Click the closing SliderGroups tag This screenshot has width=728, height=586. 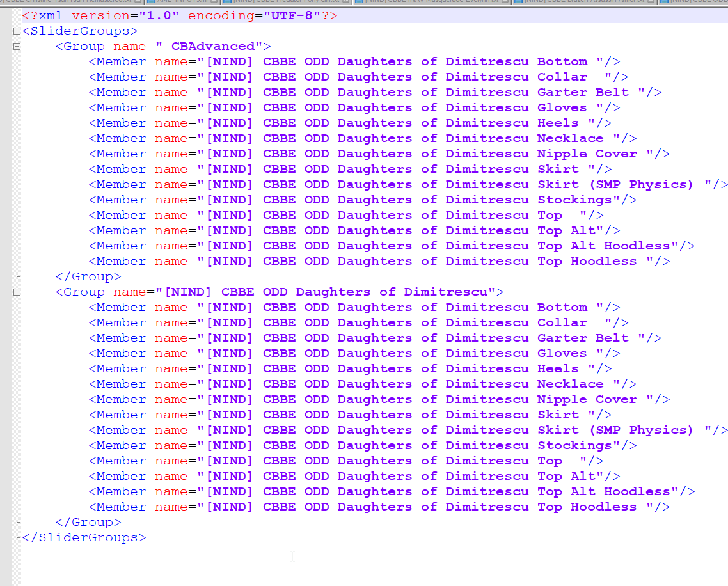[x=84, y=538]
